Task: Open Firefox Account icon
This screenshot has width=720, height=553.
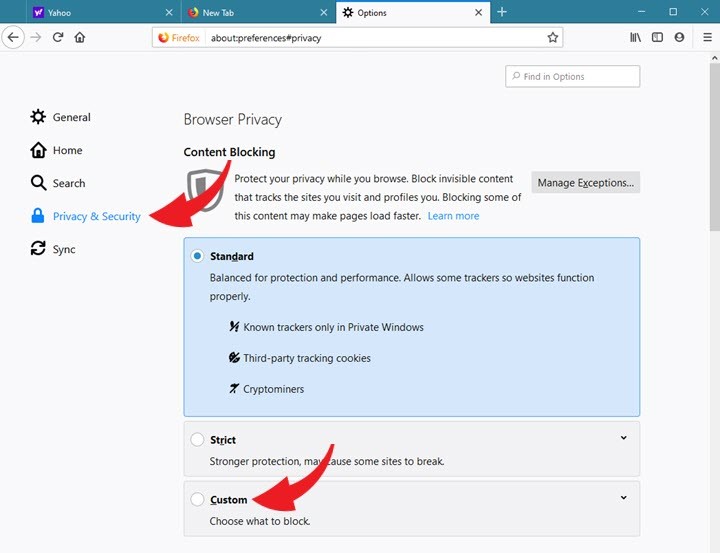Action: pyautogui.click(x=679, y=37)
